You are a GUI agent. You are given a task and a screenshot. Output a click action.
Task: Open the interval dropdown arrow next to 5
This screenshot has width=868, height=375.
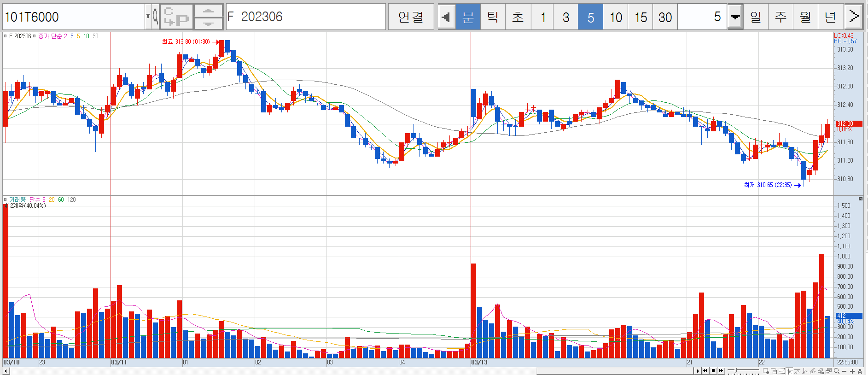(x=735, y=17)
